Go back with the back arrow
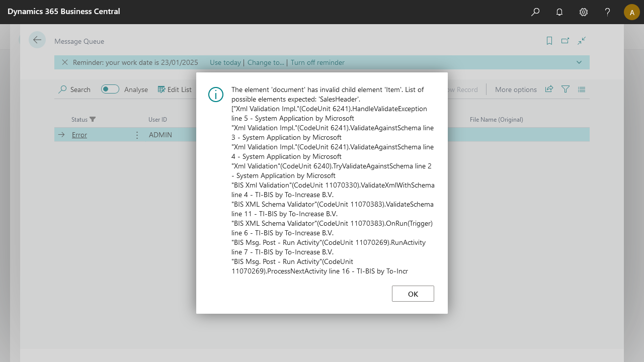 [x=37, y=40]
